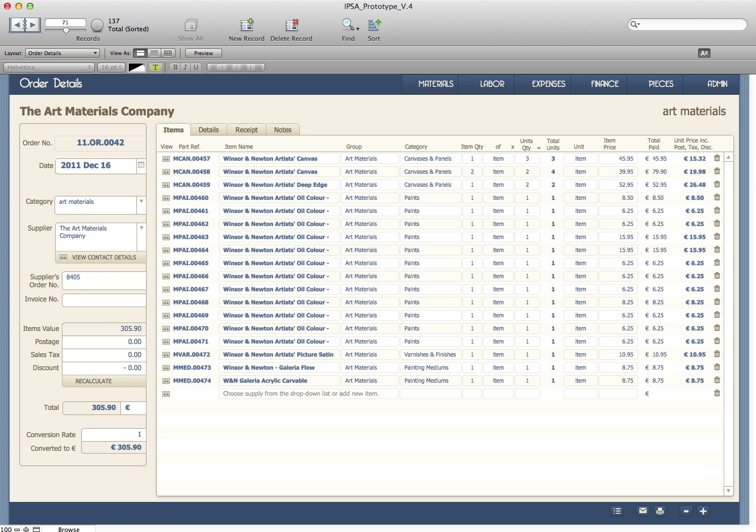Click the found set pie circle button
This screenshot has width=756, height=532.
(97, 25)
